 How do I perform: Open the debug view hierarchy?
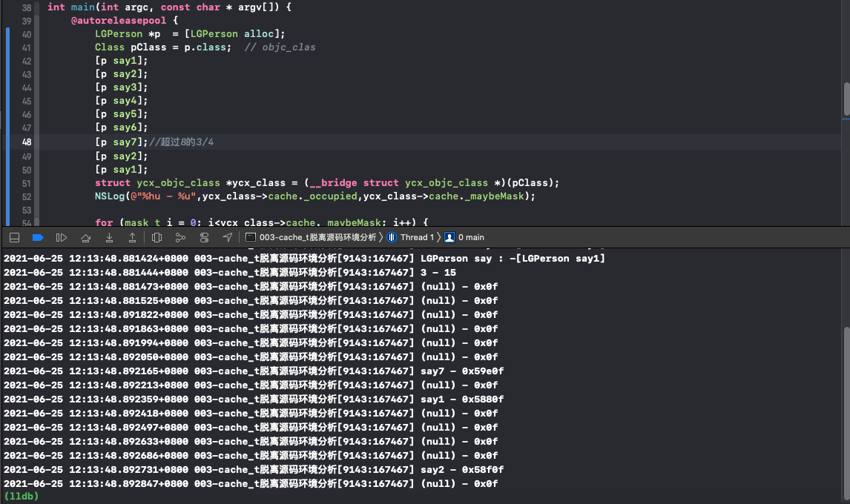click(x=157, y=237)
